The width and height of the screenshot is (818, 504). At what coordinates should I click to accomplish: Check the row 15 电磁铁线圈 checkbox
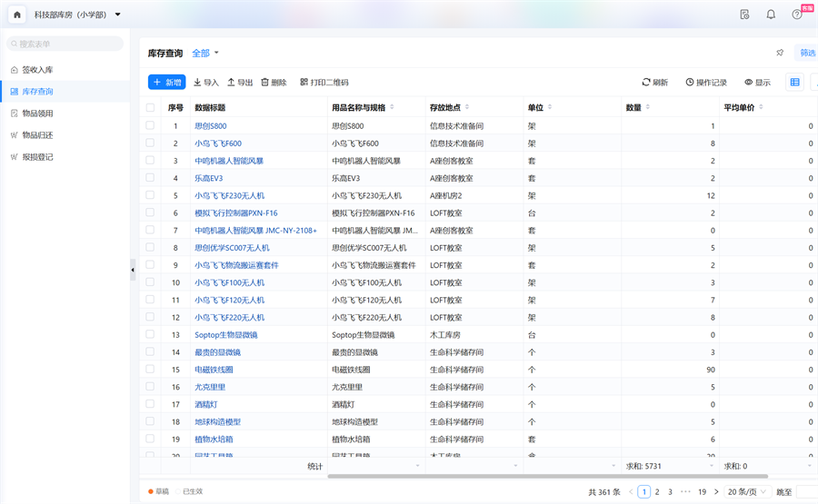tap(150, 369)
